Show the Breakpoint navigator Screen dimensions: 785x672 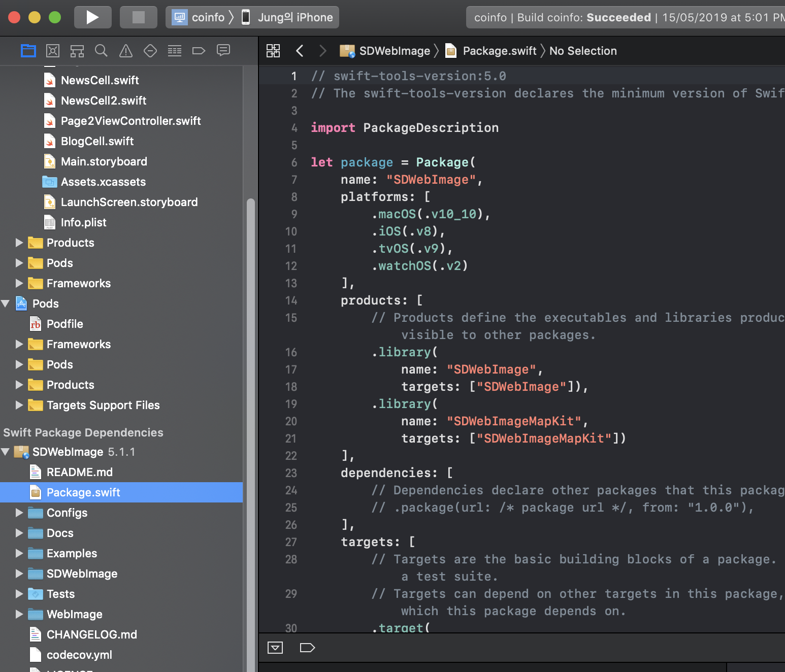point(199,51)
